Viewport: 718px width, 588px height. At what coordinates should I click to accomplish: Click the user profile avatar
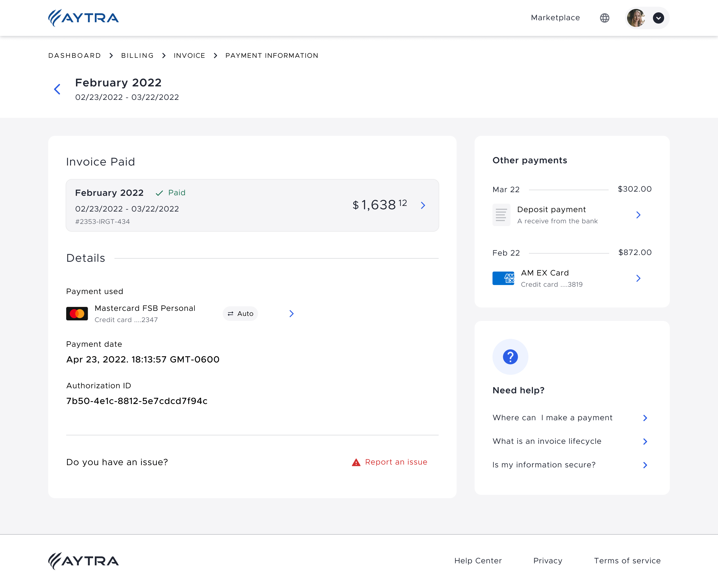click(x=636, y=18)
